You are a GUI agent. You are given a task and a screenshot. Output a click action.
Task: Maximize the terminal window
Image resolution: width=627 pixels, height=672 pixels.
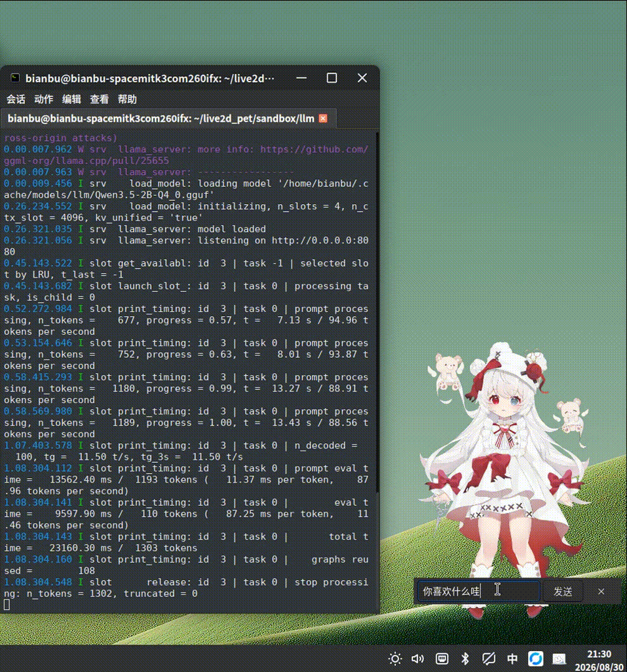(x=332, y=78)
